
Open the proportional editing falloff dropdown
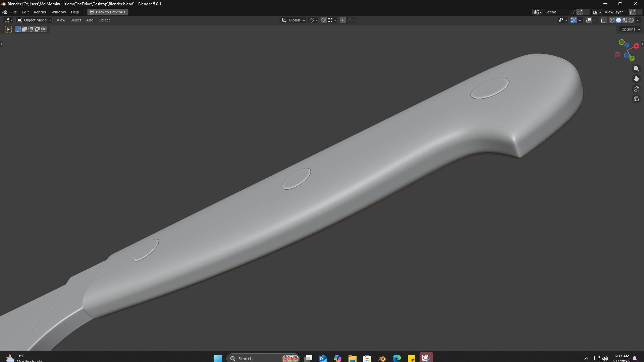tap(352, 20)
